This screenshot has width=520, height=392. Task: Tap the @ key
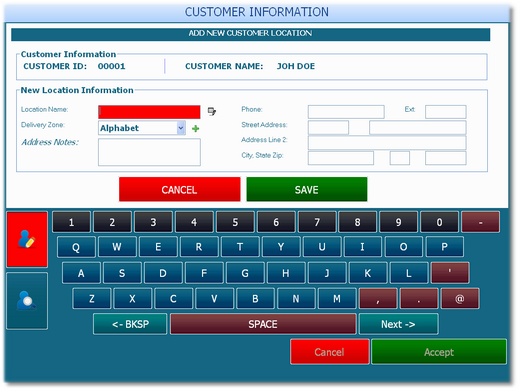pos(460,298)
